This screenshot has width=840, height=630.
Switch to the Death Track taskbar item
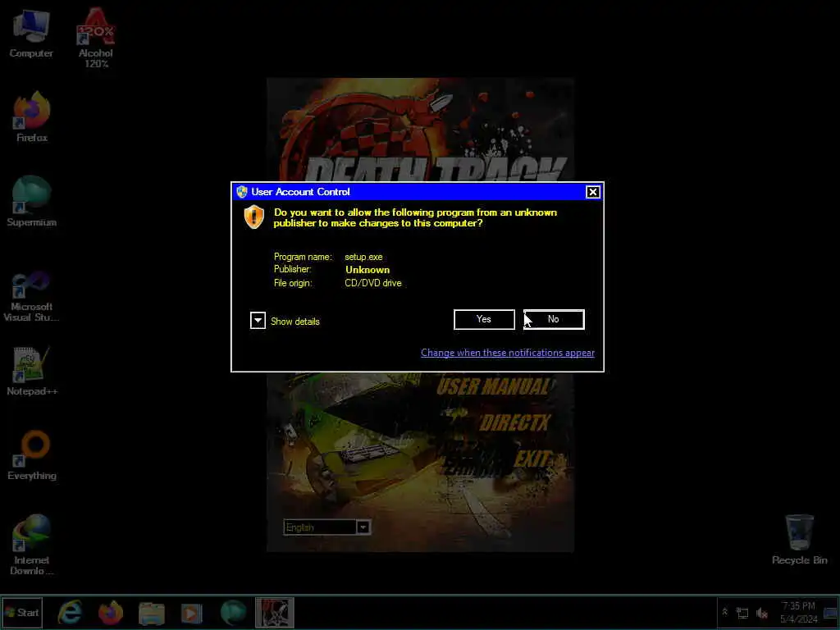click(274, 612)
